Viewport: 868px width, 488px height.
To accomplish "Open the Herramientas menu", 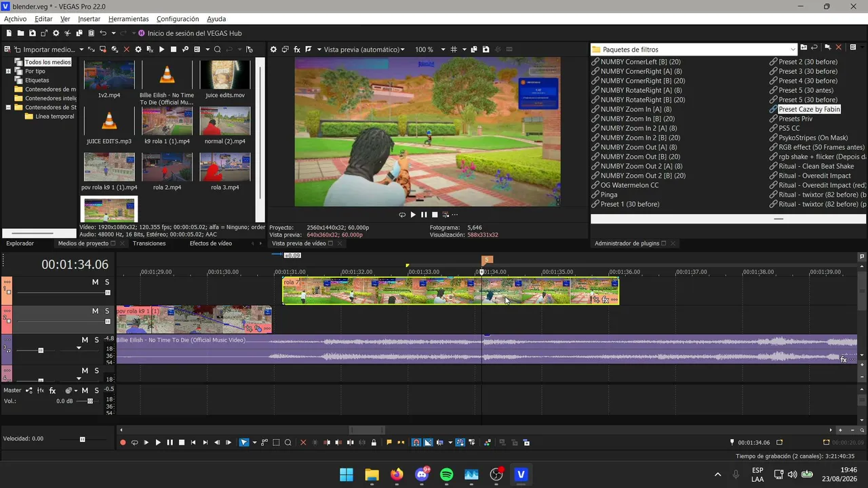I will tap(128, 19).
